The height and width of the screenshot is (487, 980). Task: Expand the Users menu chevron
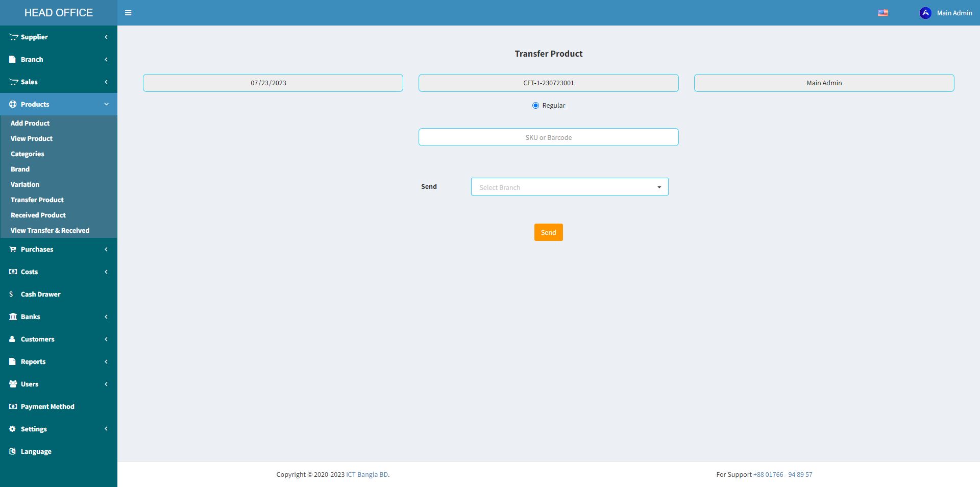[106, 384]
